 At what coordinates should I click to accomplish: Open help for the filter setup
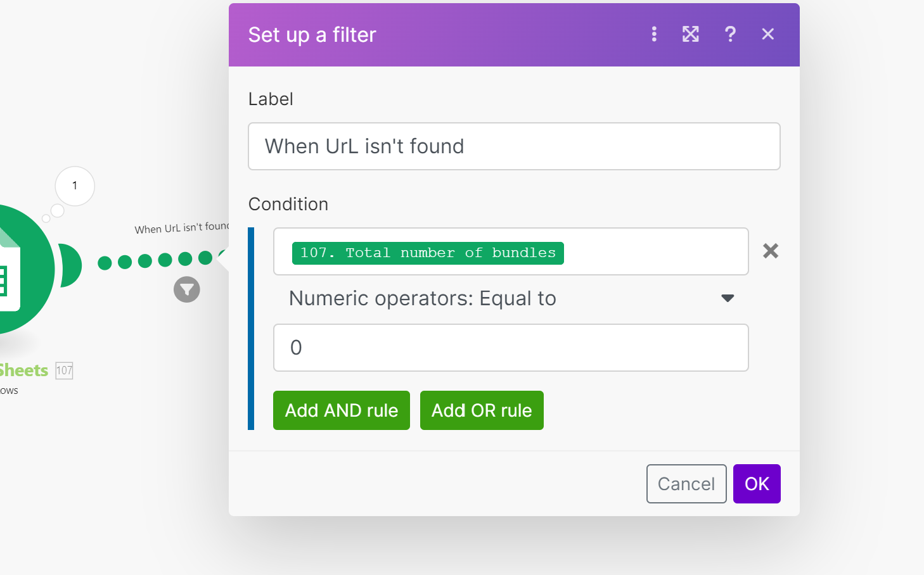[x=730, y=34]
